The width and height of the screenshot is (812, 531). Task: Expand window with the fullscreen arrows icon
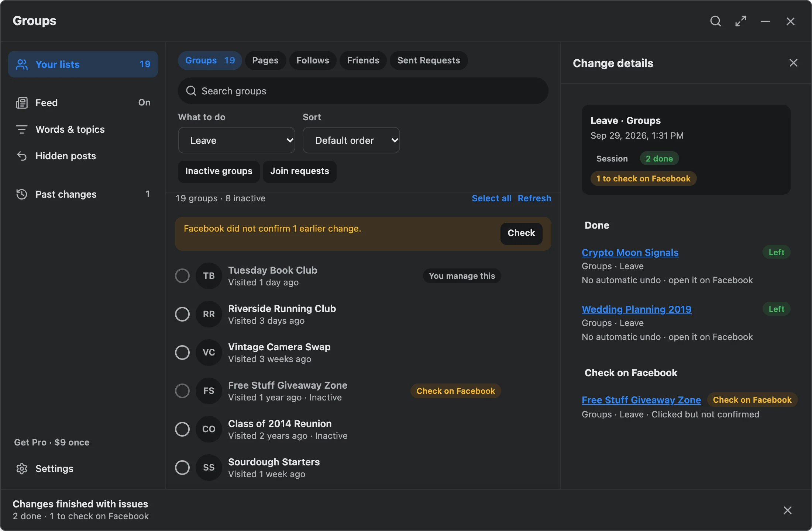coord(741,21)
